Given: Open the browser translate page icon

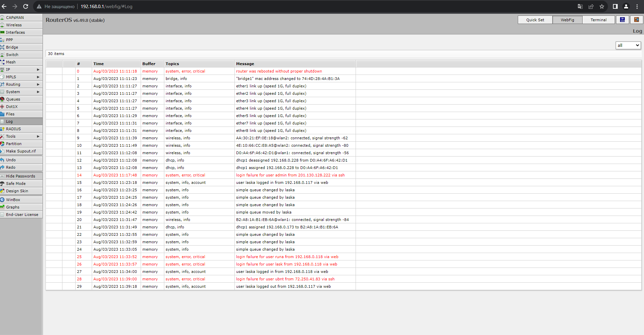Looking at the screenshot, I should (x=580, y=6).
